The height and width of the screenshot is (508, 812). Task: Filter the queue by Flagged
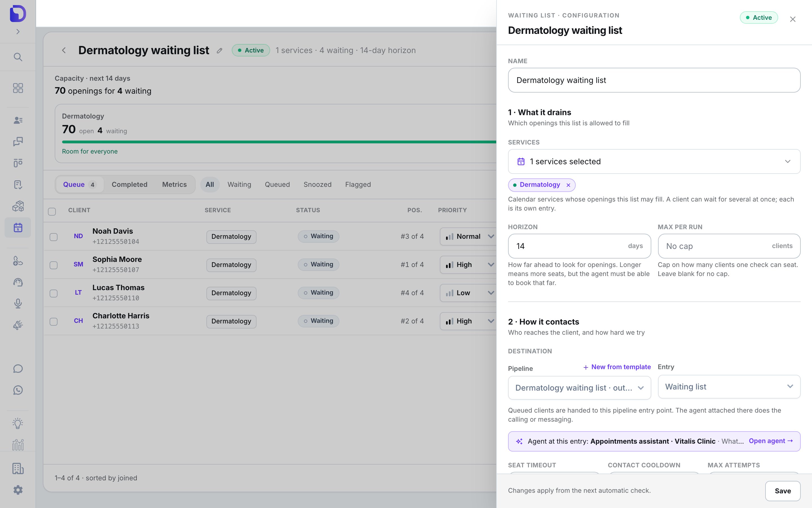click(358, 185)
